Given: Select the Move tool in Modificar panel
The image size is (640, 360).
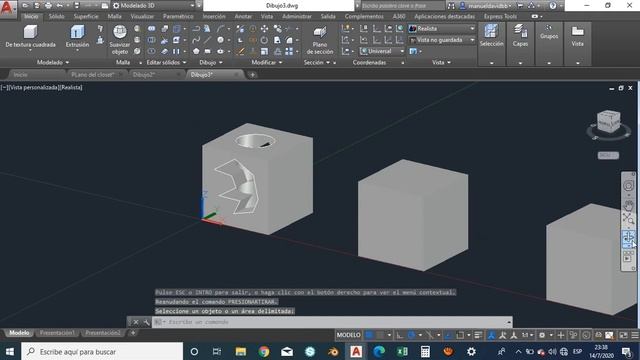Looking at the screenshot, I should [264, 29].
